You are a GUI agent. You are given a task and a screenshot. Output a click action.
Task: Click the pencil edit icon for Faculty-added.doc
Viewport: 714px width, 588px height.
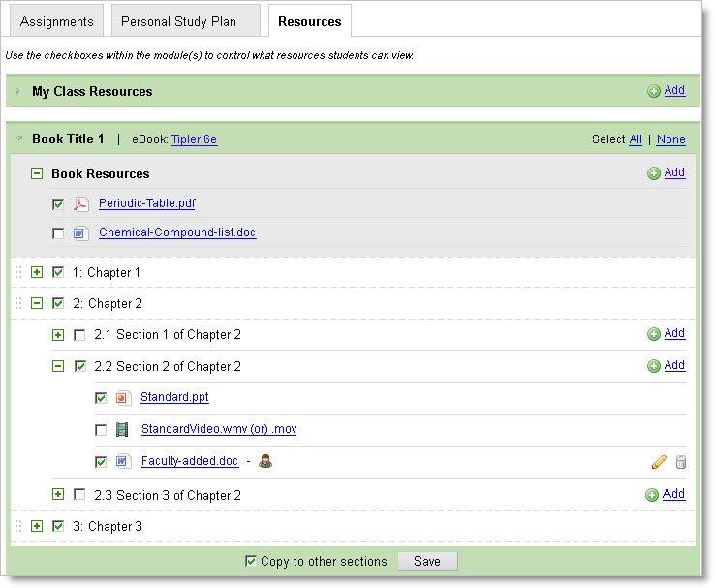659,462
